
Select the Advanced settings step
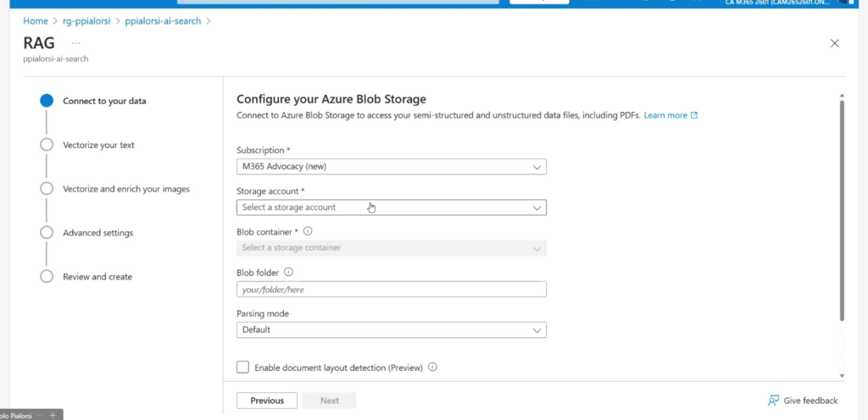pyautogui.click(x=97, y=233)
